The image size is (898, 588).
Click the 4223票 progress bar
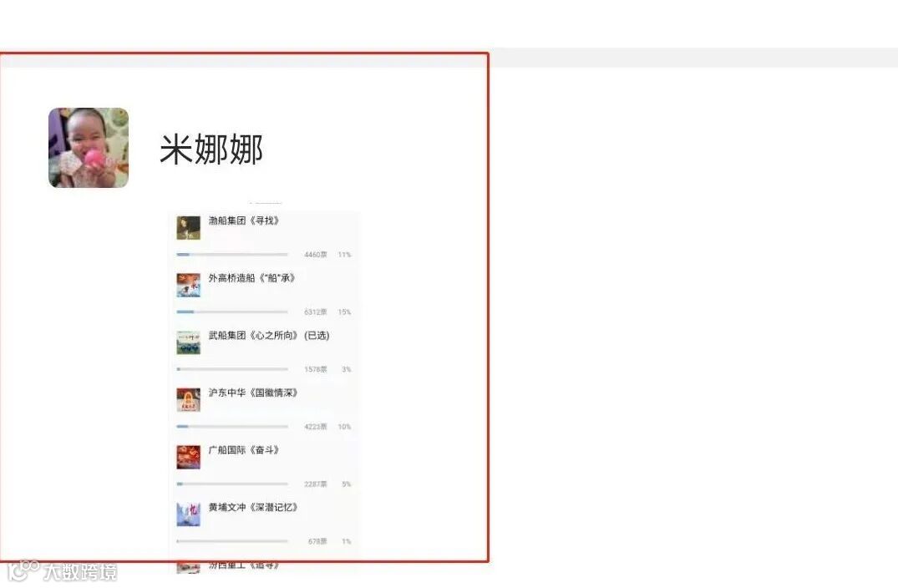point(232,427)
